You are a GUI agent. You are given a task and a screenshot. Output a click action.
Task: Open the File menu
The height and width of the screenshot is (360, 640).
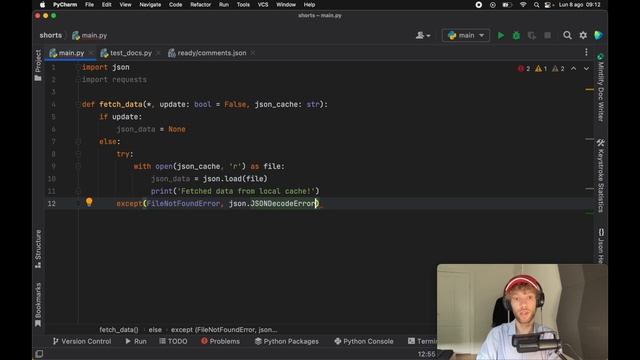pos(89,5)
